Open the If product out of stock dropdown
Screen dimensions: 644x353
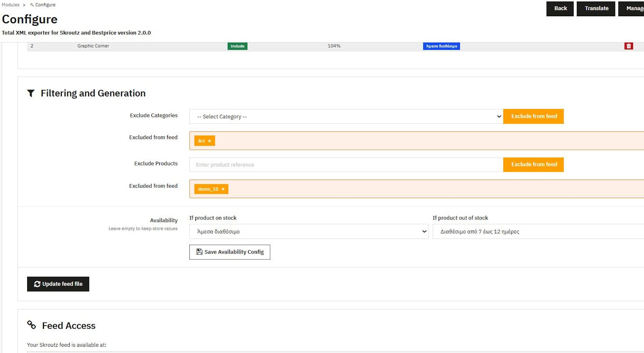coord(538,231)
